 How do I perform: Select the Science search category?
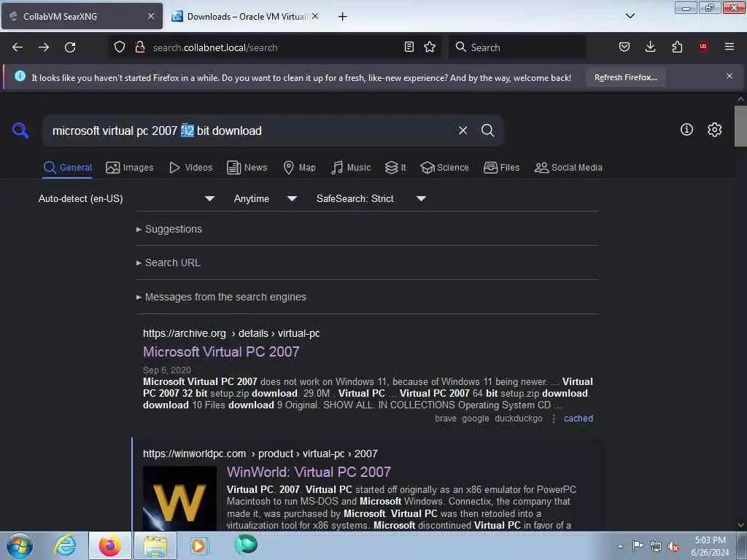click(x=444, y=168)
